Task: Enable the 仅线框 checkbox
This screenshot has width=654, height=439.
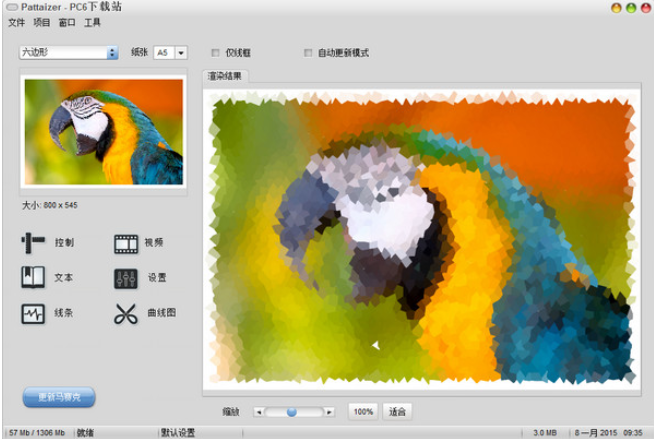Action: [x=215, y=53]
